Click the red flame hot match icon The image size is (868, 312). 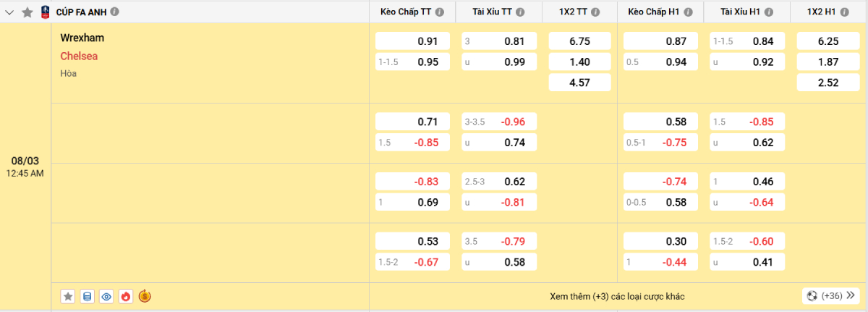(x=126, y=296)
